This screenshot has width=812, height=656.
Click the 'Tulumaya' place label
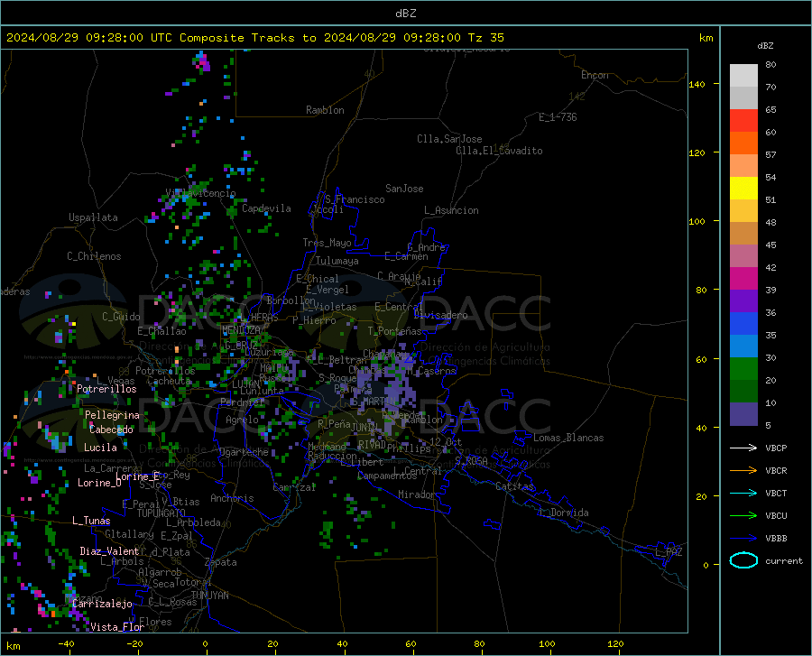click(337, 261)
